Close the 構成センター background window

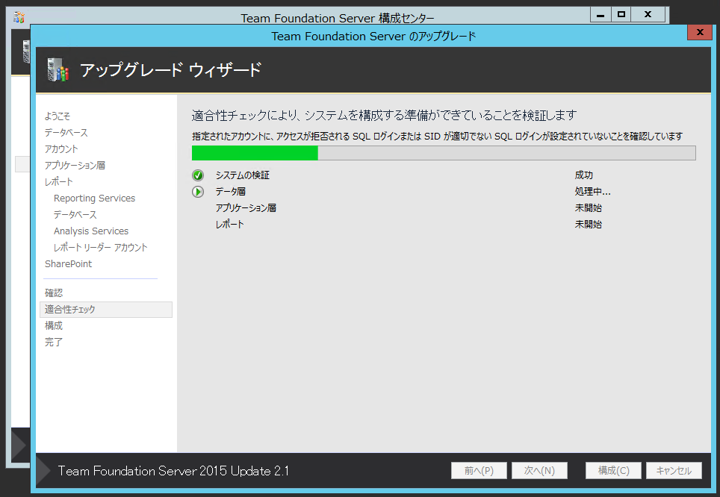point(648,15)
